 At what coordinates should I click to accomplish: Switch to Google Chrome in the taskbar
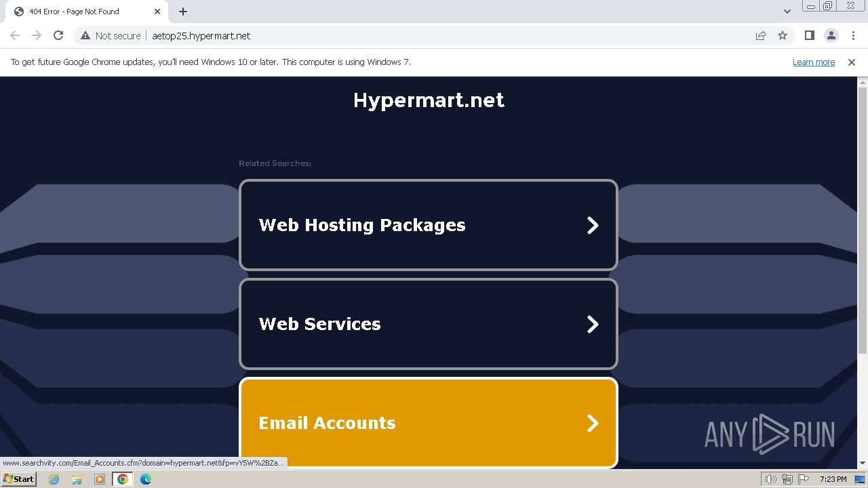[123, 479]
